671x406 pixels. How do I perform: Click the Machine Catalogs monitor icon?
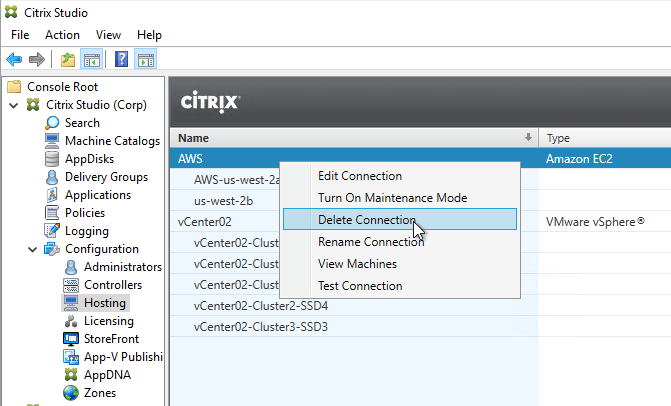click(x=52, y=141)
